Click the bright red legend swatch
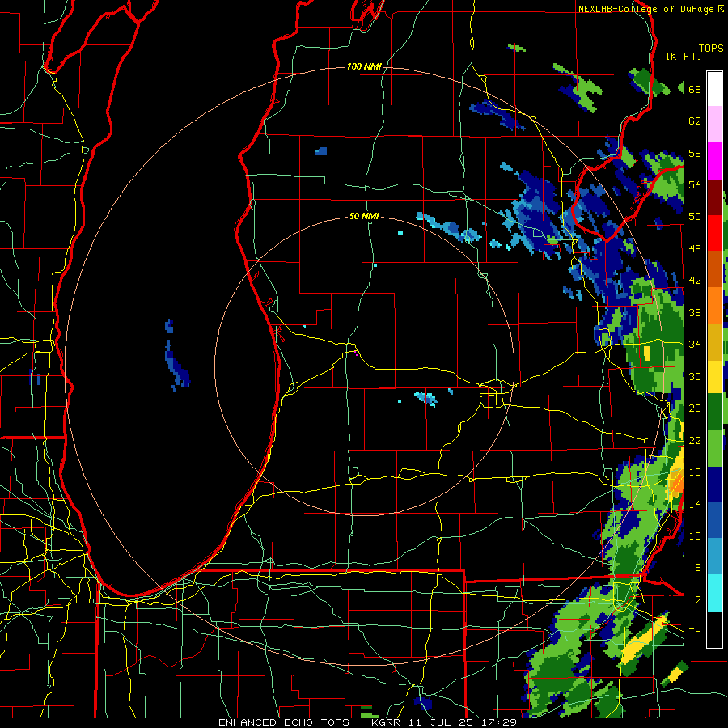728x728 pixels. click(714, 233)
